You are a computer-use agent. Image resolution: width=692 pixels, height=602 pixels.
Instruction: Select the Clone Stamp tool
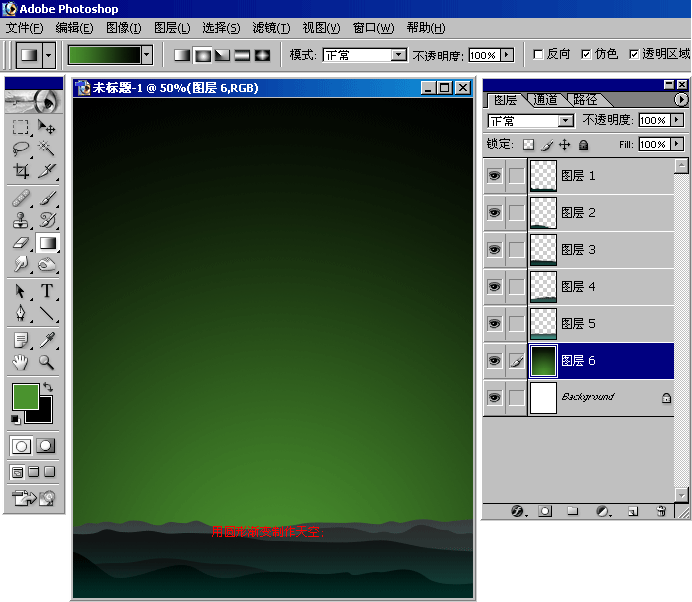pos(20,220)
